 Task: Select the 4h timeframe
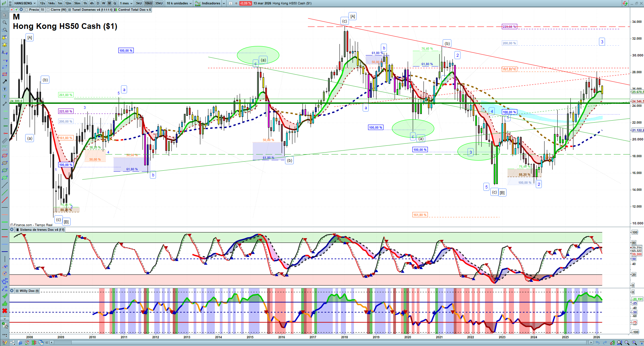click(92, 3)
